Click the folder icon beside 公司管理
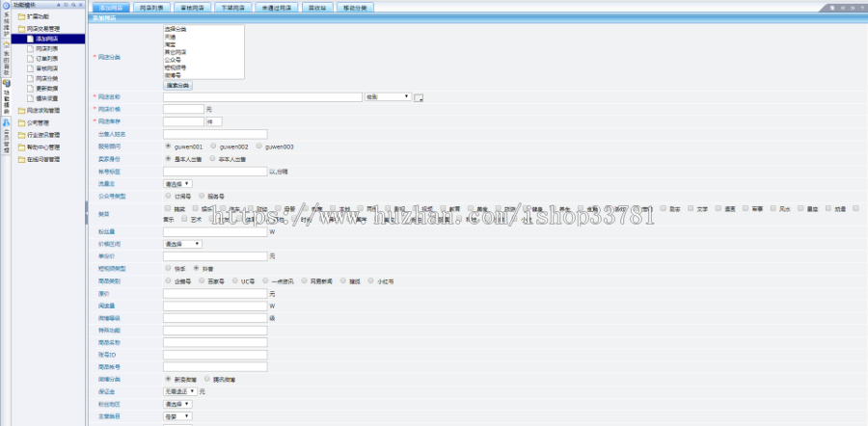The width and height of the screenshot is (868, 426). click(x=21, y=122)
